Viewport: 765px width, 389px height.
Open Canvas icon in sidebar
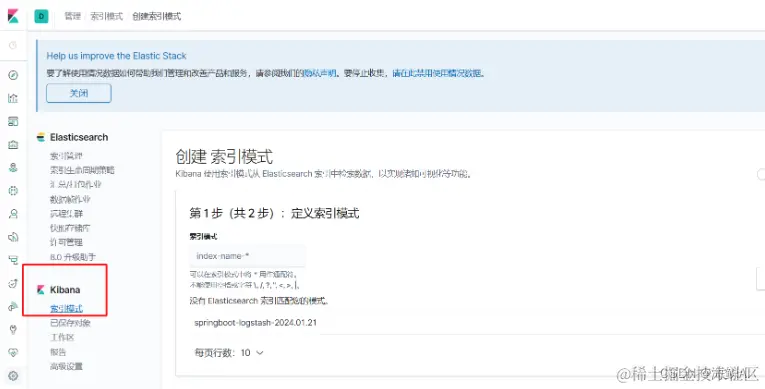[13, 144]
